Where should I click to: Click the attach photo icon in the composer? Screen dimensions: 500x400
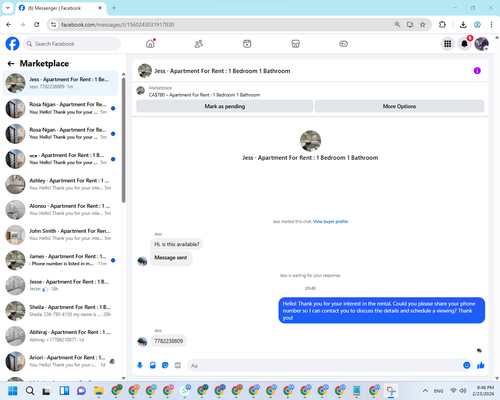point(153,365)
